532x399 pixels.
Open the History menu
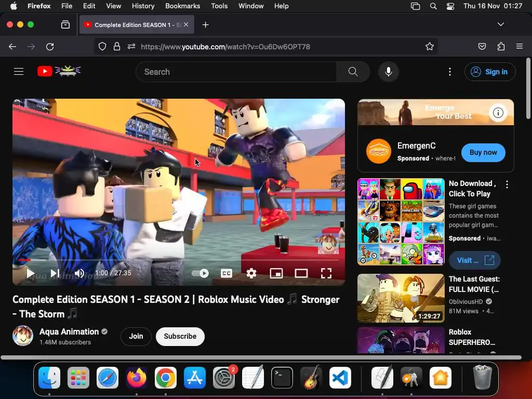[x=143, y=6]
